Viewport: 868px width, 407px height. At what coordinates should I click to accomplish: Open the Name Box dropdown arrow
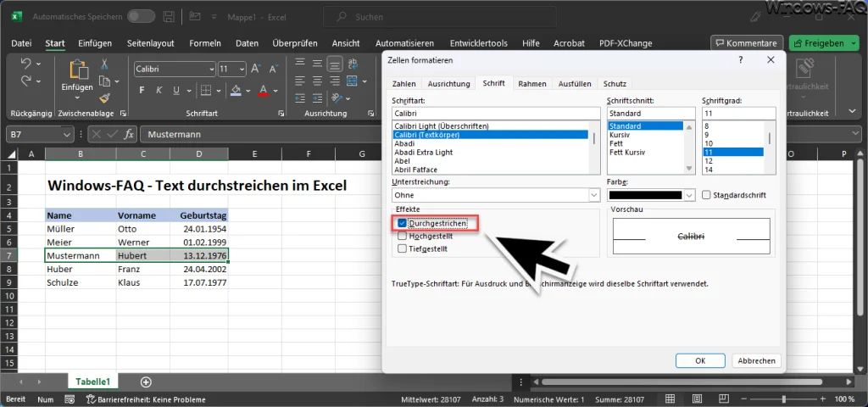point(67,135)
